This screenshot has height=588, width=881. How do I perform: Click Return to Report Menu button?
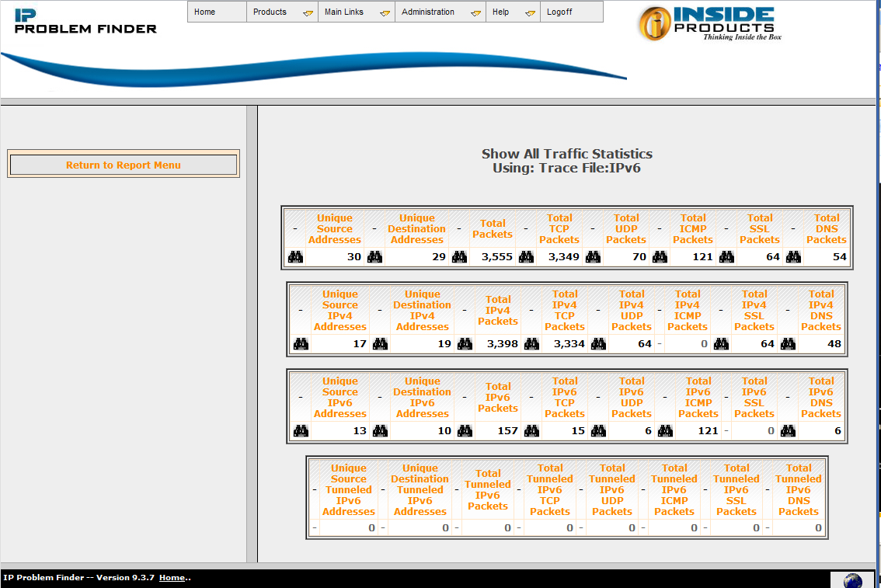click(124, 165)
